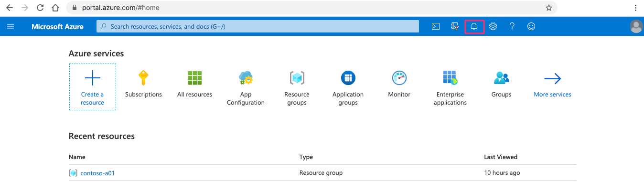Click the contoso-a01 resource group icon
The height and width of the screenshot is (182, 644).
tap(73, 173)
